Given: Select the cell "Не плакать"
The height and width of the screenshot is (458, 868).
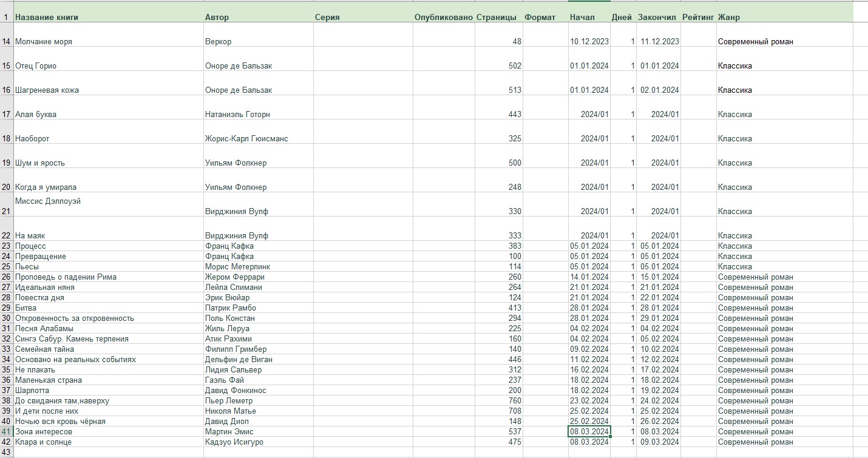Looking at the screenshot, I should coord(108,370).
